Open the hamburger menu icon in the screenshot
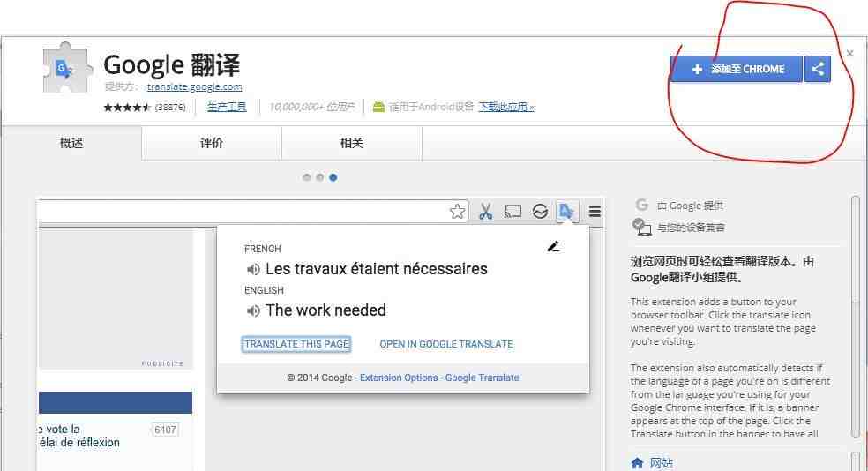This screenshot has width=868, height=471. click(x=595, y=212)
